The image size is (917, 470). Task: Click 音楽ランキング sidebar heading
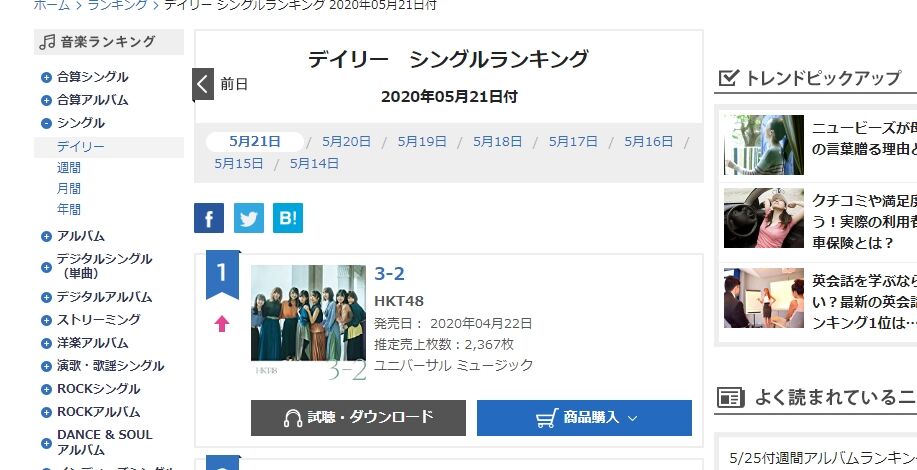(109, 42)
